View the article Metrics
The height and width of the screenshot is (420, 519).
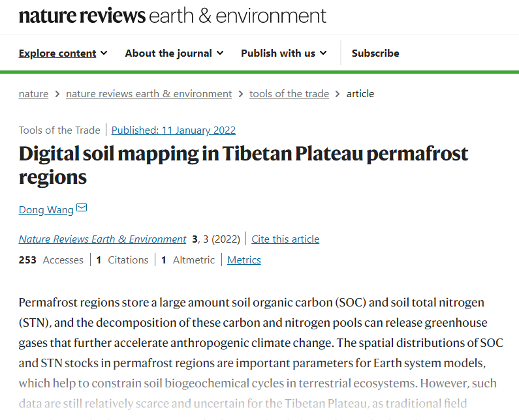tap(244, 260)
